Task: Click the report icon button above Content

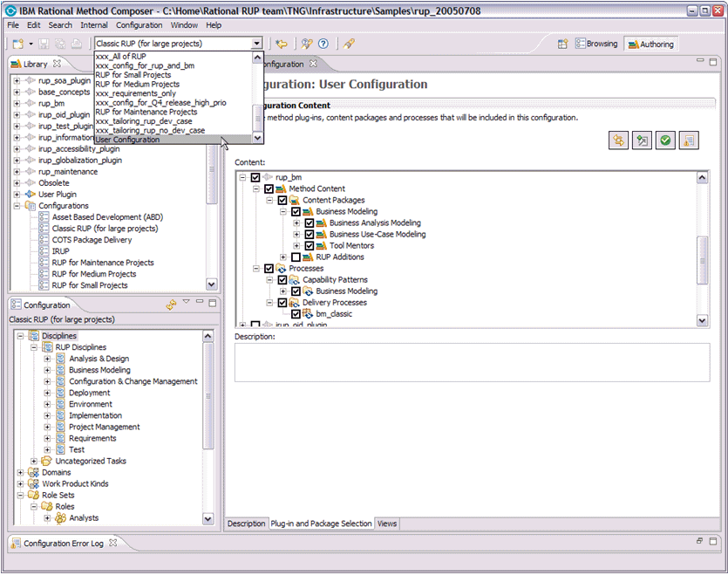Action: 689,140
